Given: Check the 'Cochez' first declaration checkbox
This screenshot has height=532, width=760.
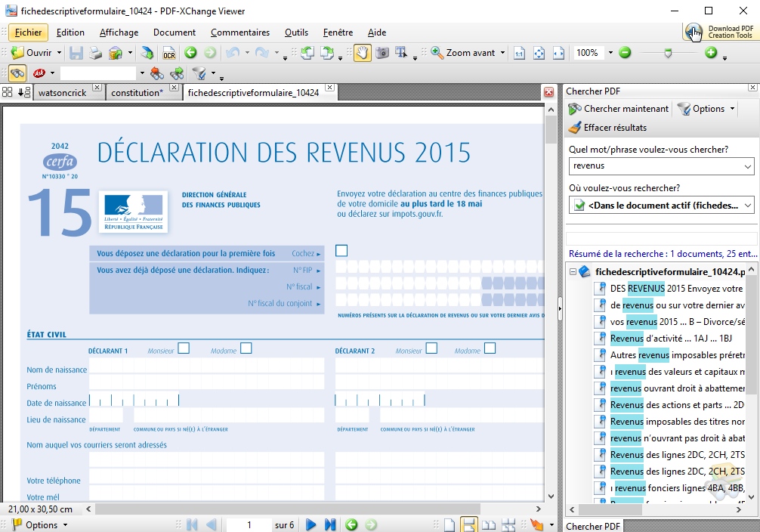Looking at the screenshot, I should (x=341, y=251).
